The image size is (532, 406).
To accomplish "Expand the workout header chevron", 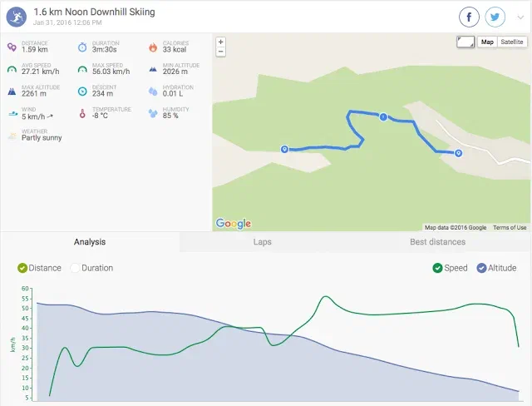I will point(520,17).
